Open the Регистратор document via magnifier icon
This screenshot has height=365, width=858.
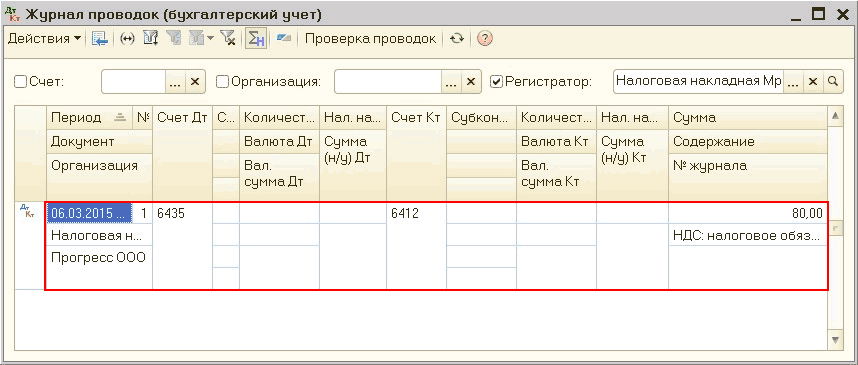[832, 82]
